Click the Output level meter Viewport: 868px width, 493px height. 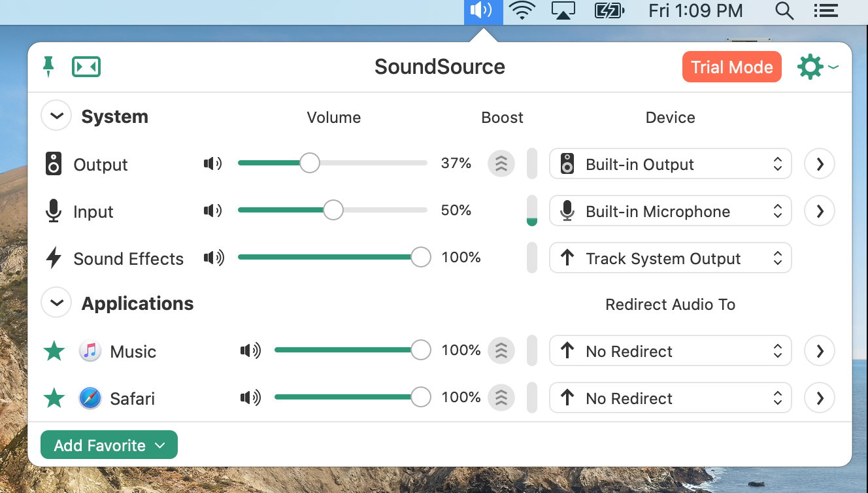(x=532, y=163)
